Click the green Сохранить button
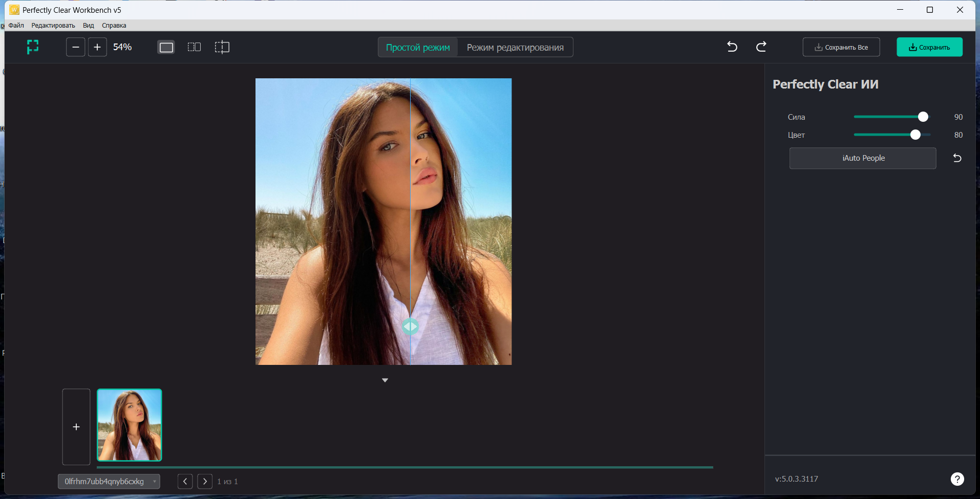Image resolution: width=980 pixels, height=499 pixels. pyautogui.click(x=929, y=47)
